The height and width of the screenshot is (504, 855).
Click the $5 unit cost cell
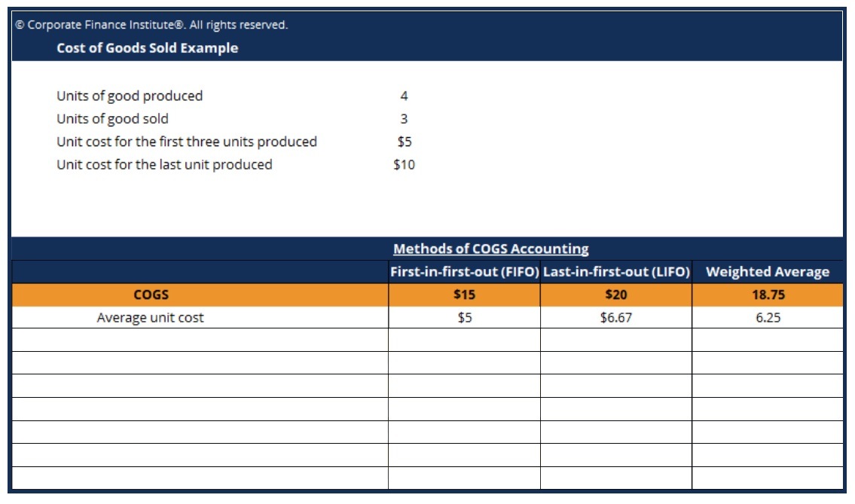pos(404,142)
